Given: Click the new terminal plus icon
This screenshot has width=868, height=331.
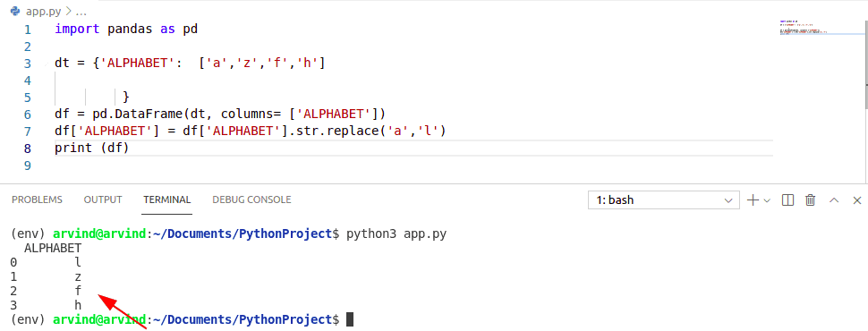Looking at the screenshot, I should (753, 199).
